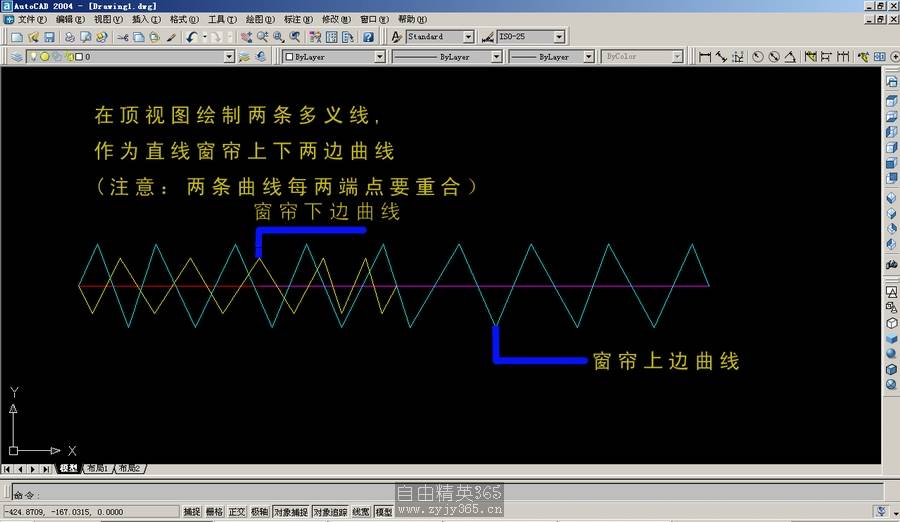Click the 线宽 lineweight status button
Screen dimensions: 900x522
360,512
